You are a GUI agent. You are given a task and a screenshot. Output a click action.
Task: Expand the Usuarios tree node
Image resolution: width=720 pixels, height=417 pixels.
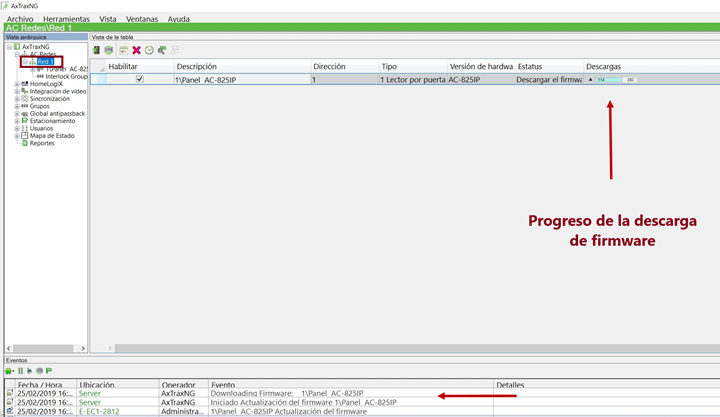[x=17, y=129]
